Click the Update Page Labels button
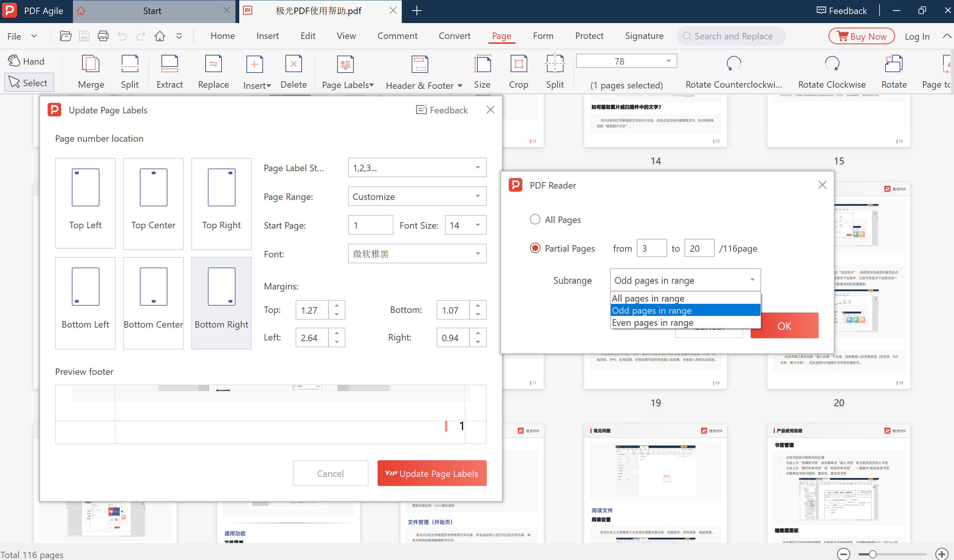Image resolution: width=954 pixels, height=560 pixels. point(432,473)
